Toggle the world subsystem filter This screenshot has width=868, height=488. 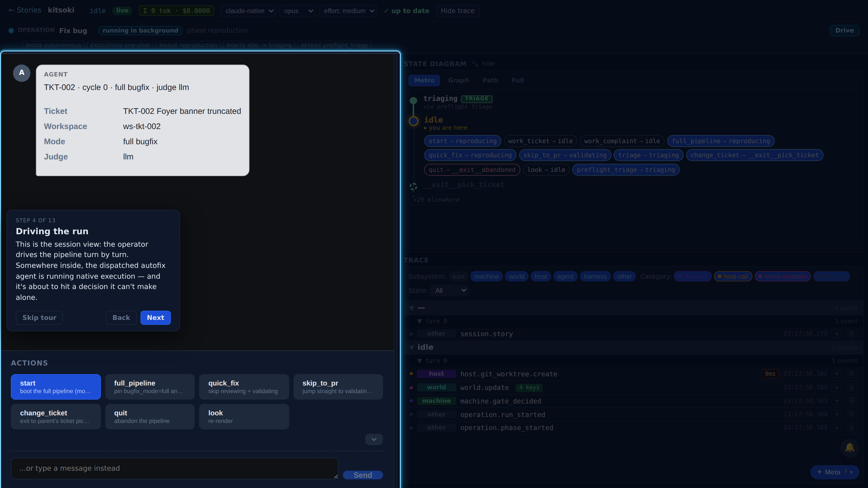coord(516,277)
